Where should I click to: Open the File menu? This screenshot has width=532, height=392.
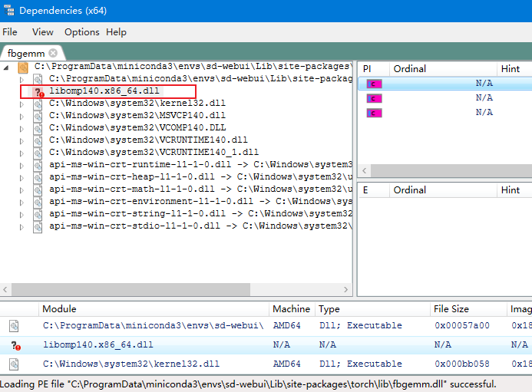(x=10, y=32)
